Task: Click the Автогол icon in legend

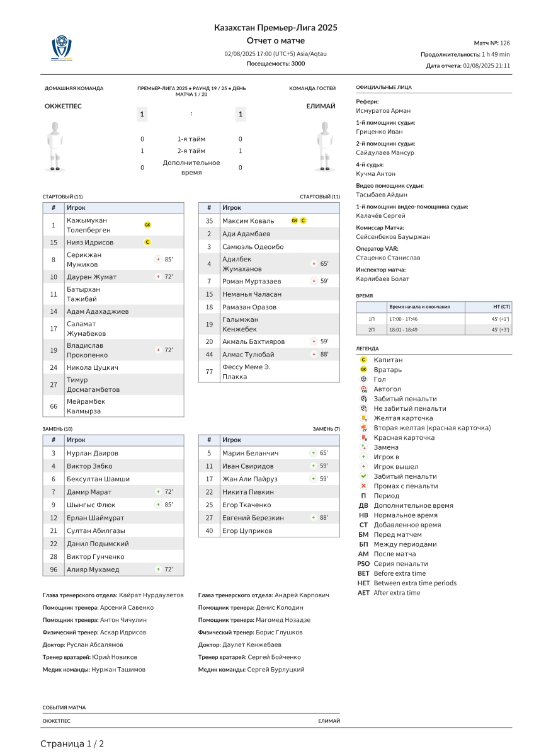Action: [x=363, y=389]
